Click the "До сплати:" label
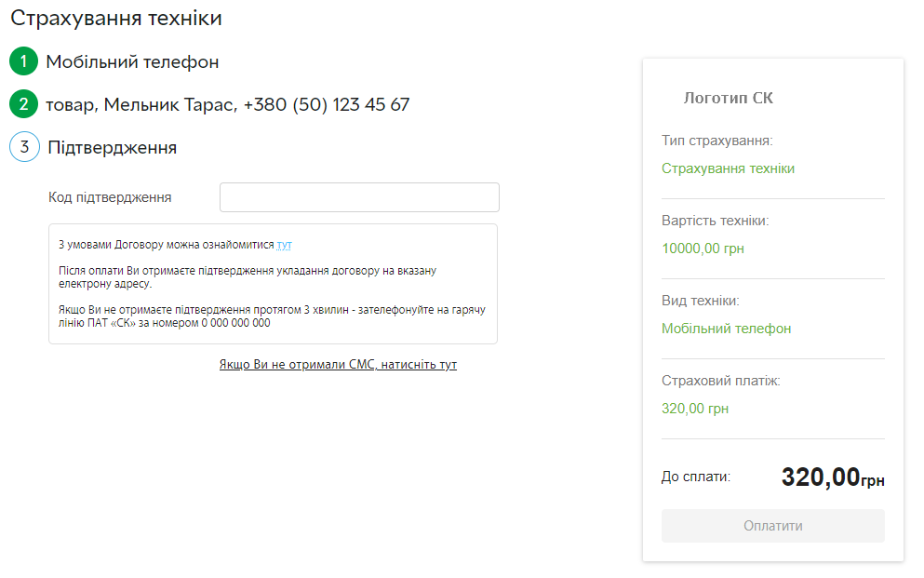 696,477
